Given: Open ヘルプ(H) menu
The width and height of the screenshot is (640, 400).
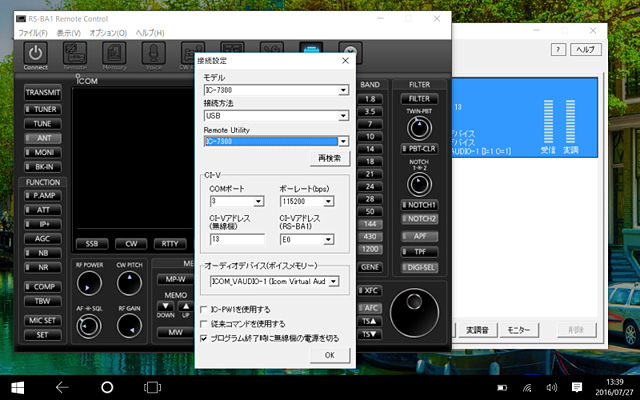Looking at the screenshot, I should click(x=150, y=33).
